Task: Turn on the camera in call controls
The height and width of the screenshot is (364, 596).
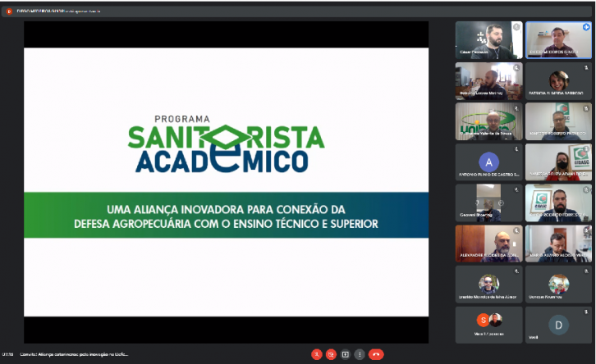Action: [x=331, y=354]
